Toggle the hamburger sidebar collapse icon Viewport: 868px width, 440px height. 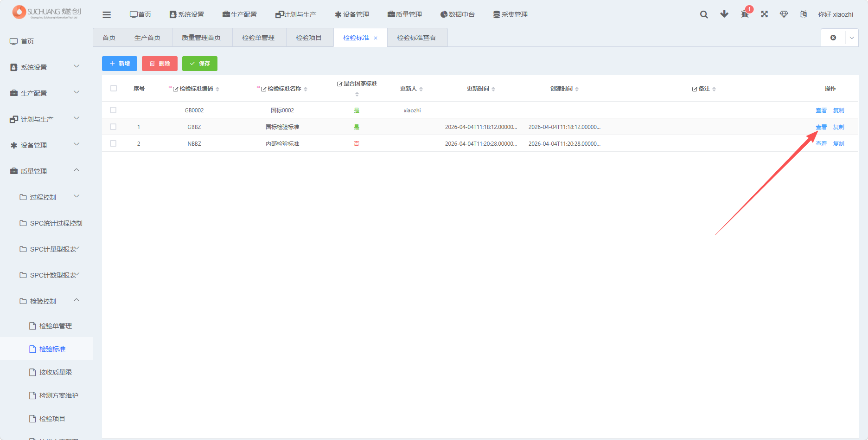coord(107,15)
